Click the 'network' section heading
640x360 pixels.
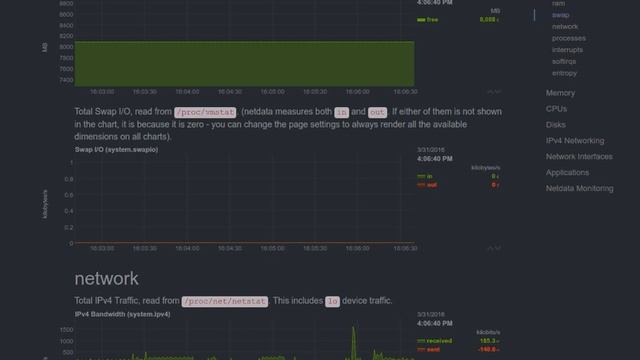[107, 279]
